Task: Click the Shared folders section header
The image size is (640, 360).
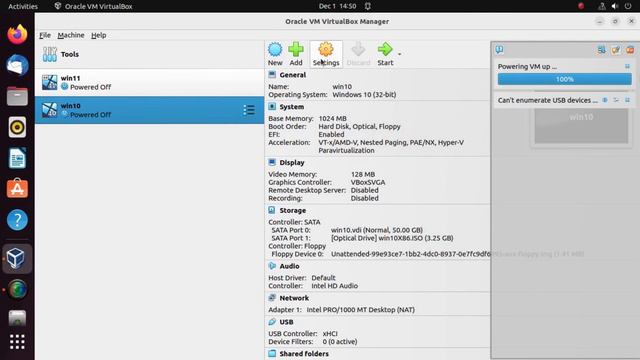Action: click(304, 354)
